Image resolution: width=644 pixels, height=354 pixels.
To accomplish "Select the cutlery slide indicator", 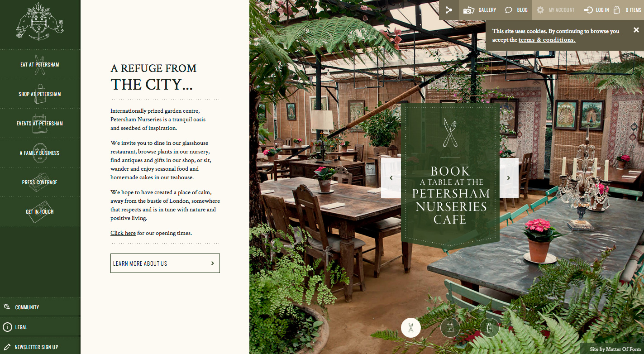I will tap(411, 328).
